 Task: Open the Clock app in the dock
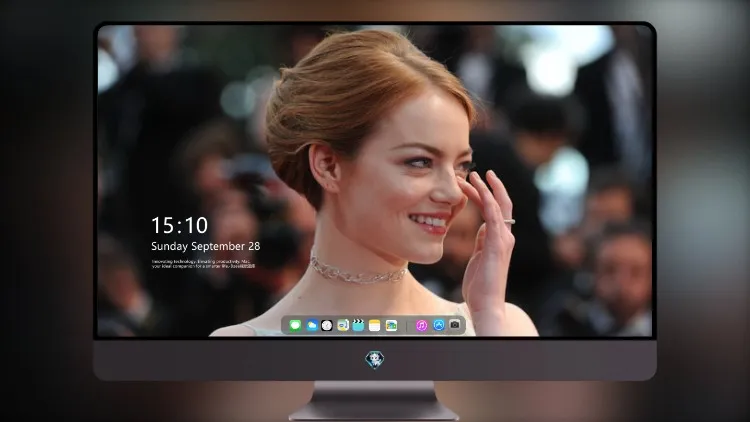327,325
